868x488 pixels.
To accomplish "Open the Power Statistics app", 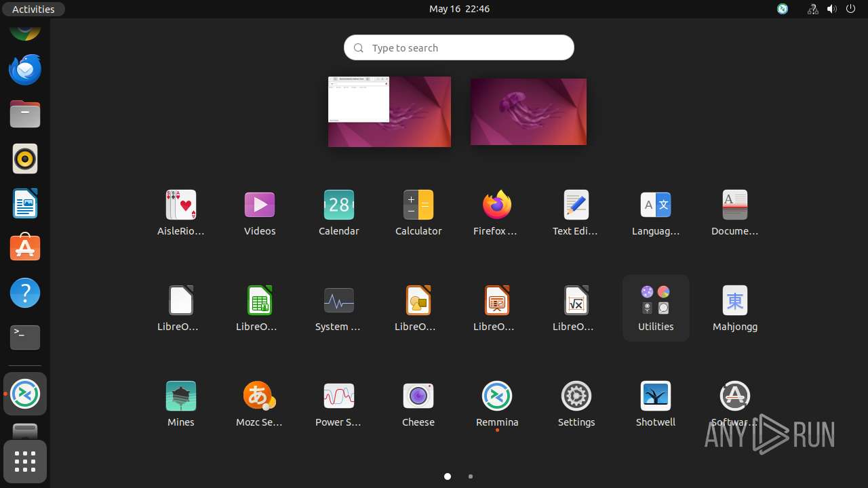I will pyautogui.click(x=339, y=403).
